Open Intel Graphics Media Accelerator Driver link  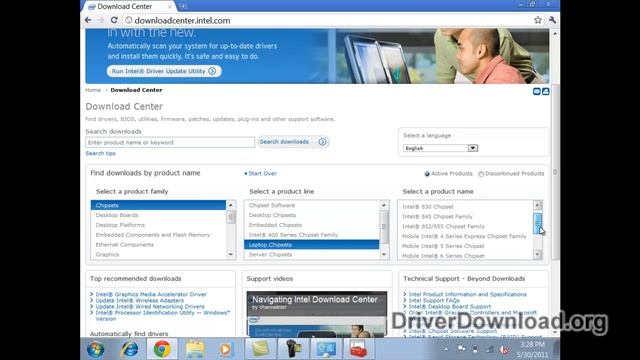coord(151,294)
